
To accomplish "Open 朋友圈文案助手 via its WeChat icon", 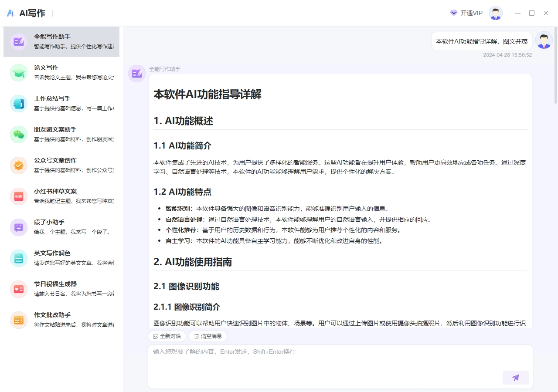I will pos(19,135).
